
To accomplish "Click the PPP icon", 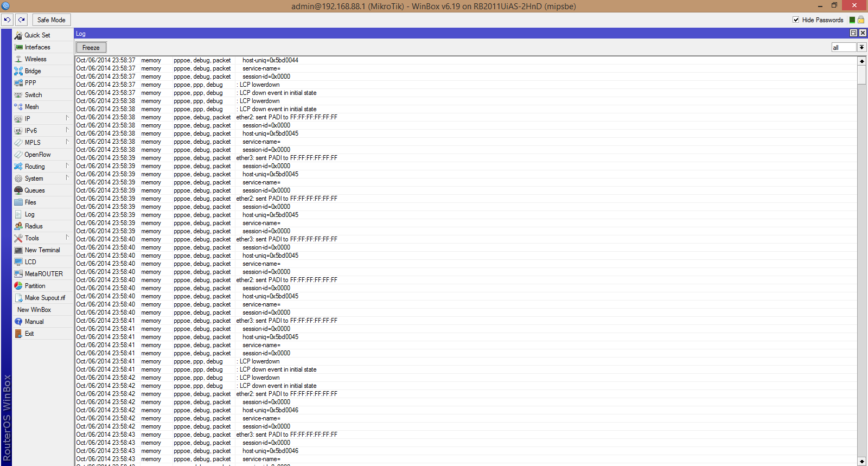I will pos(18,83).
